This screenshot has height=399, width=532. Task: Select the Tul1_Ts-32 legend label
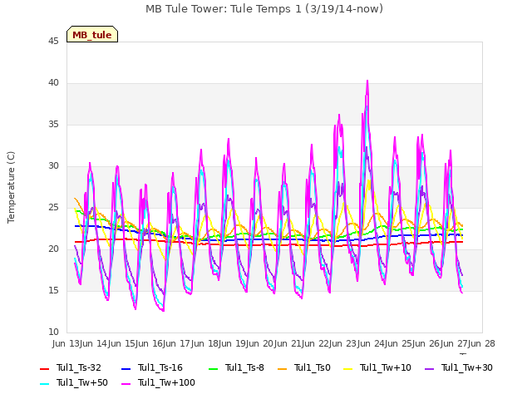pos(79,367)
